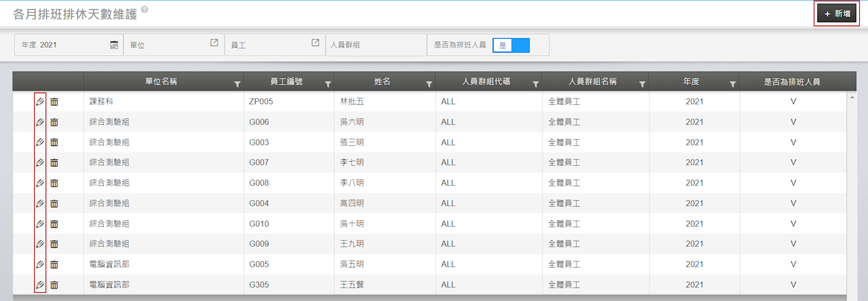Screen dimensions: 868x301
Task: Click trash icon for employee G007
Action: point(54,163)
